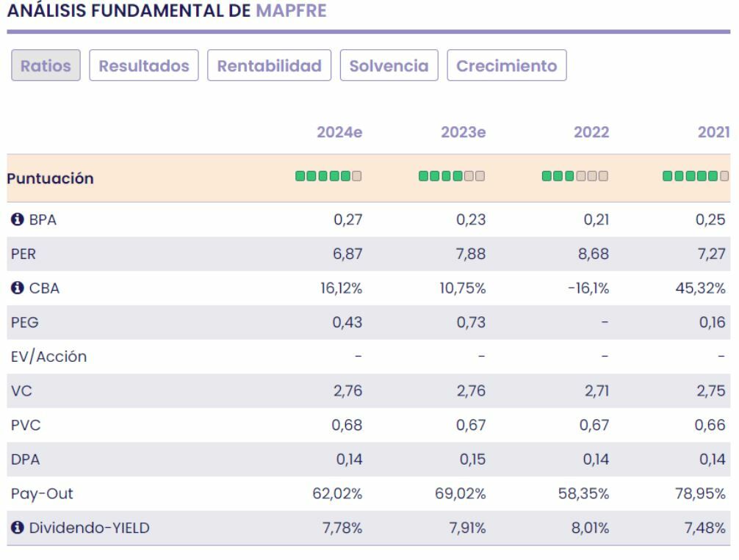This screenshot has width=739, height=560.
Task: Click the 2022 score rating squares
Action: point(574,177)
